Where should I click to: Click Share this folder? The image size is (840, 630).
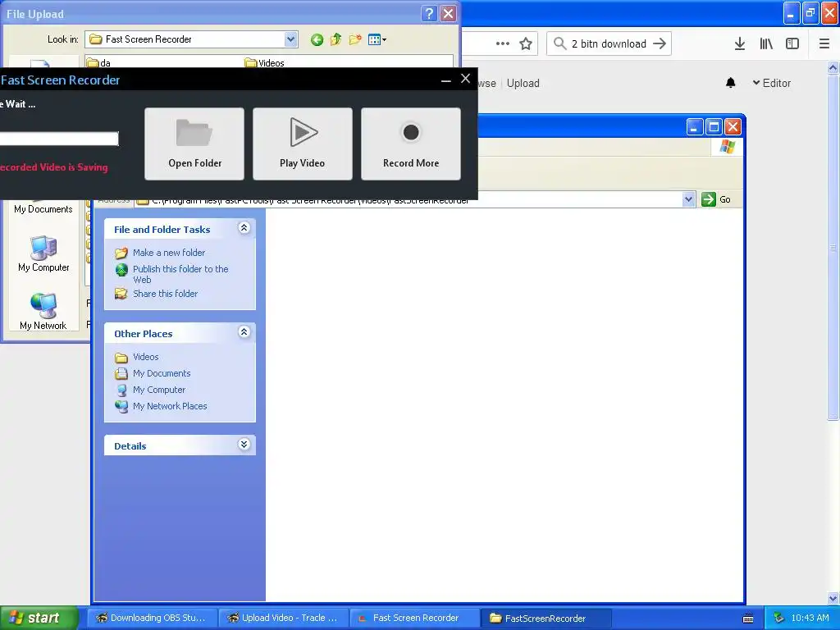point(165,294)
